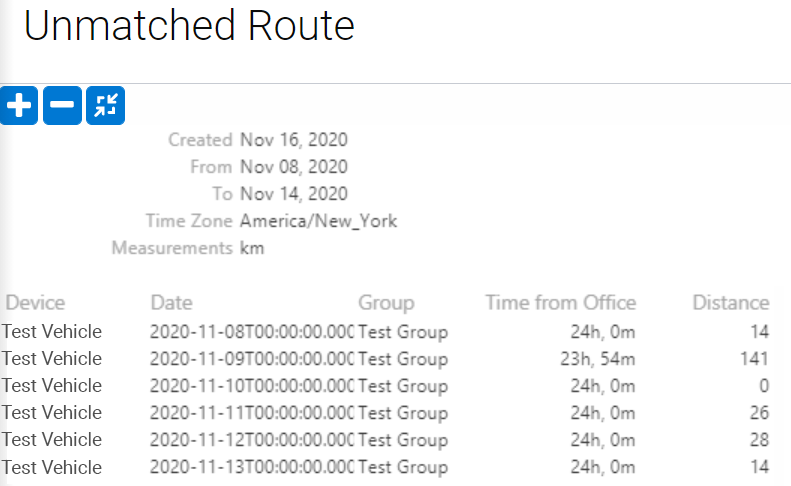This screenshot has width=791, height=486.
Task: Select Test Vehicle row dated 2020-11-08
Action: (x=385, y=332)
